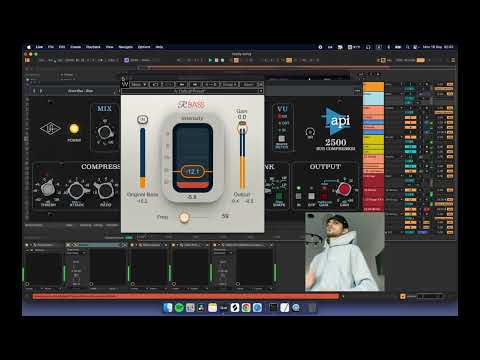This screenshot has width=480, height=360.
Task: Toggle the API 2500 yellow Power lamp
Action: (74, 129)
